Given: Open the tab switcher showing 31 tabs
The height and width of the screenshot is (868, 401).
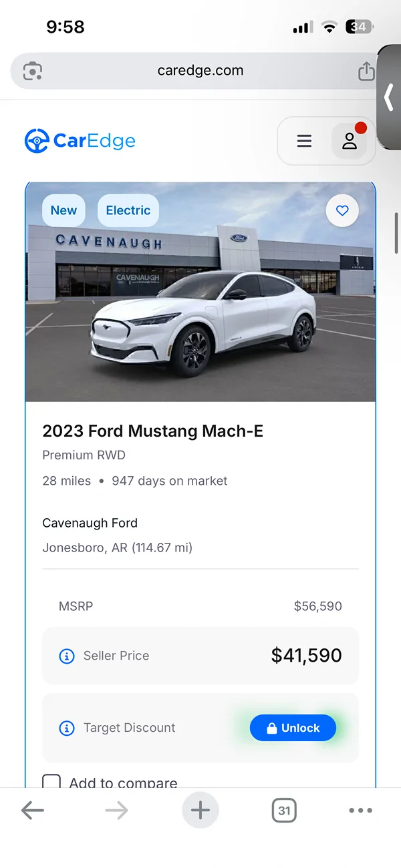Looking at the screenshot, I should (x=284, y=811).
